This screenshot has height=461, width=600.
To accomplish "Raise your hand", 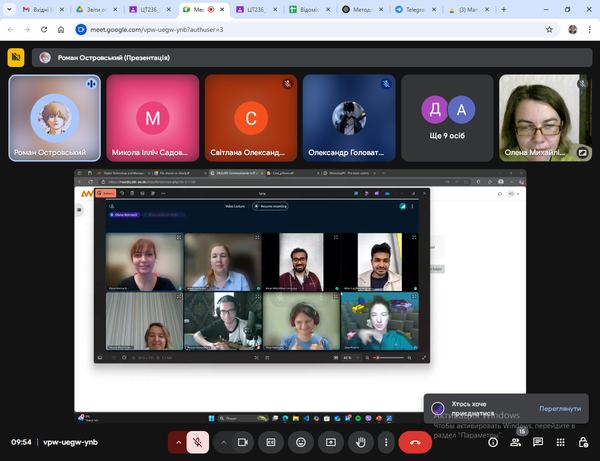I will (360, 442).
